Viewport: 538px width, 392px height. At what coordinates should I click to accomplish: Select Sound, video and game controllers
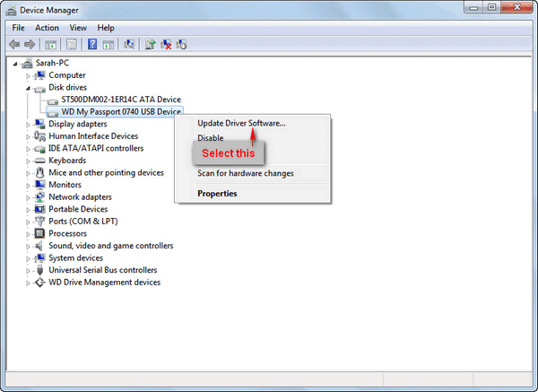click(x=111, y=246)
